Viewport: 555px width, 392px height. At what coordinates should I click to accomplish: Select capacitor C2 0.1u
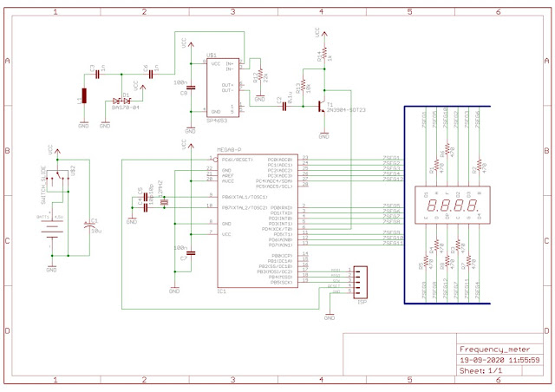tap(284, 106)
